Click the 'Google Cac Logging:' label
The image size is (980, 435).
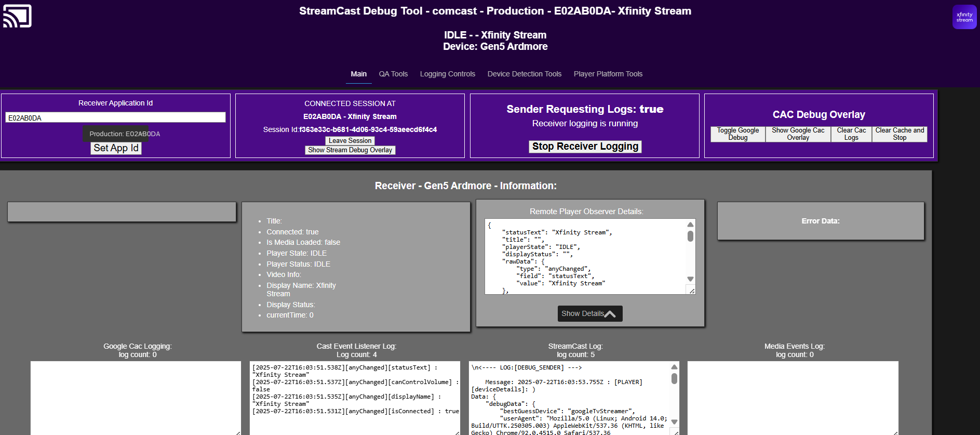pos(137,346)
